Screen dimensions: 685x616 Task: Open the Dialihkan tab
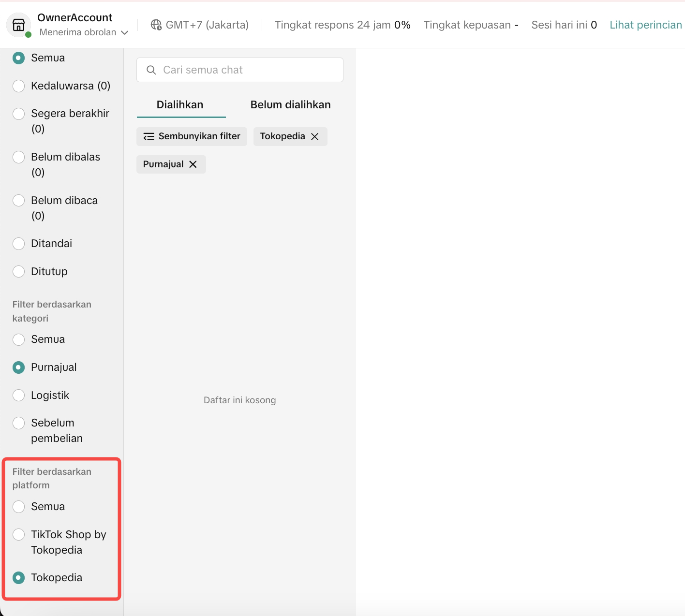click(180, 105)
